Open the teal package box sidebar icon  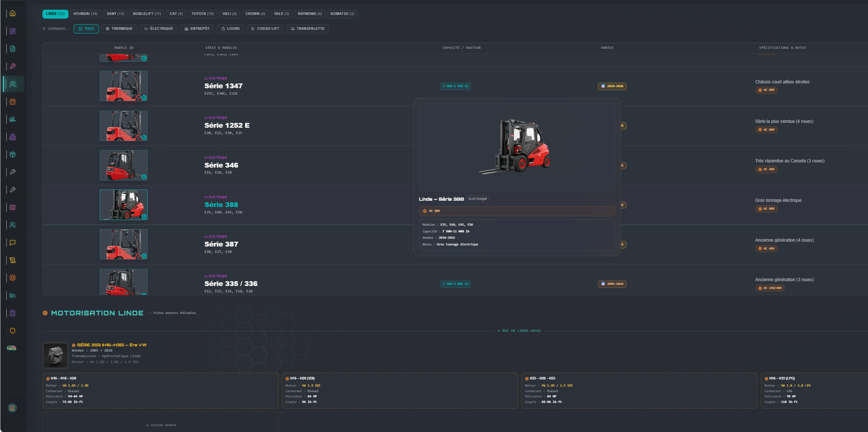click(x=13, y=155)
